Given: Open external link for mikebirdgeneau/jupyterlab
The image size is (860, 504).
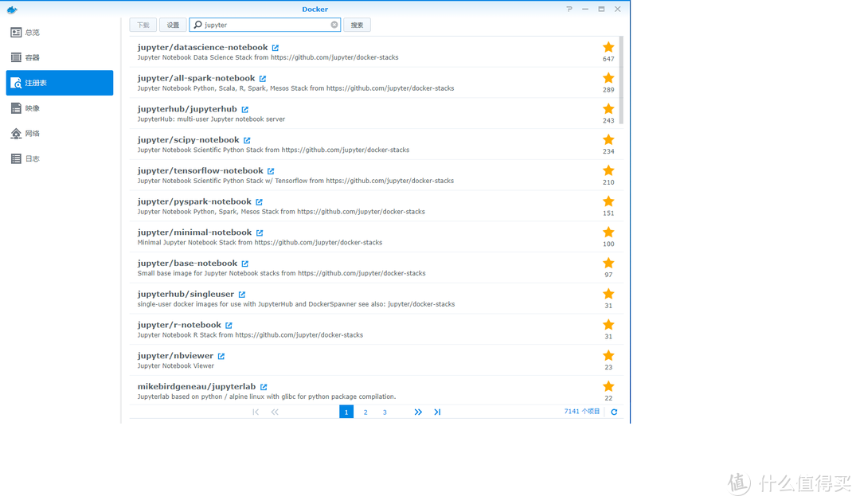Looking at the screenshot, I should [264, 388].
